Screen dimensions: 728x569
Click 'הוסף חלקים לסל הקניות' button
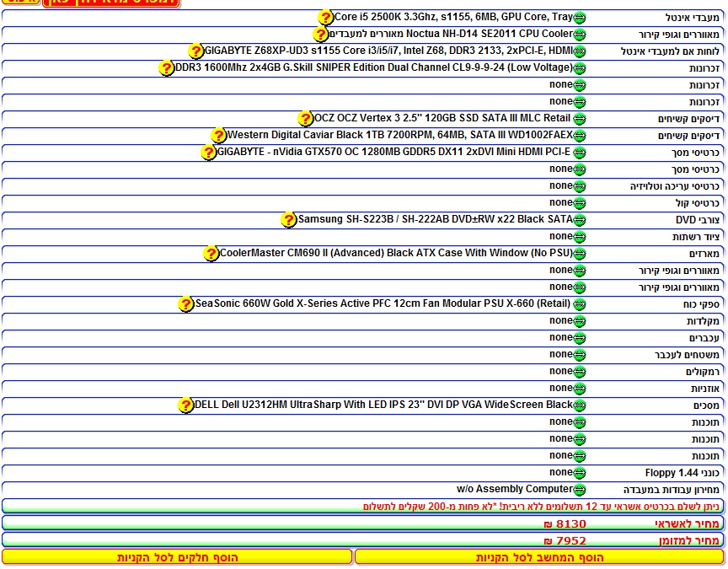point(177,557)
